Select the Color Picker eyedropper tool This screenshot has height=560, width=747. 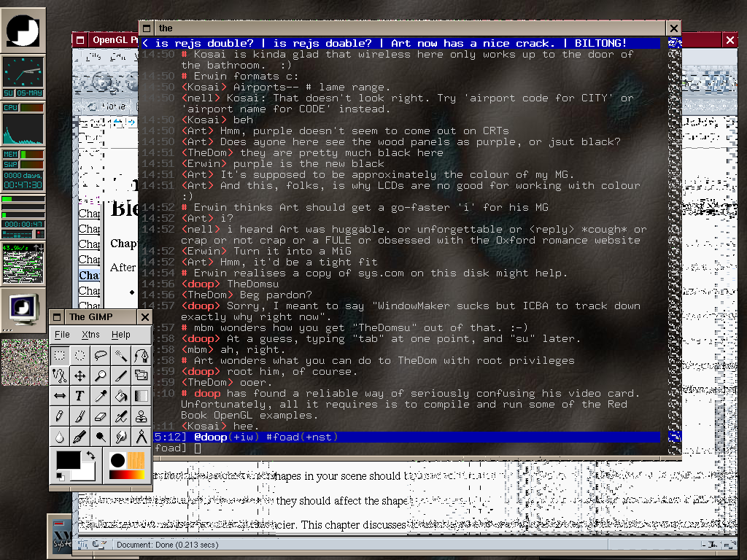point(101,396)
